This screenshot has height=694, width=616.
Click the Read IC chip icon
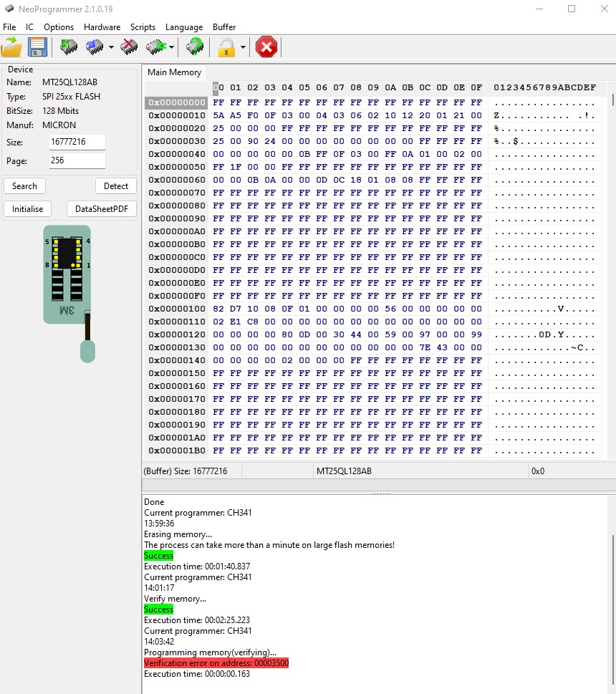tap(69, 47)
